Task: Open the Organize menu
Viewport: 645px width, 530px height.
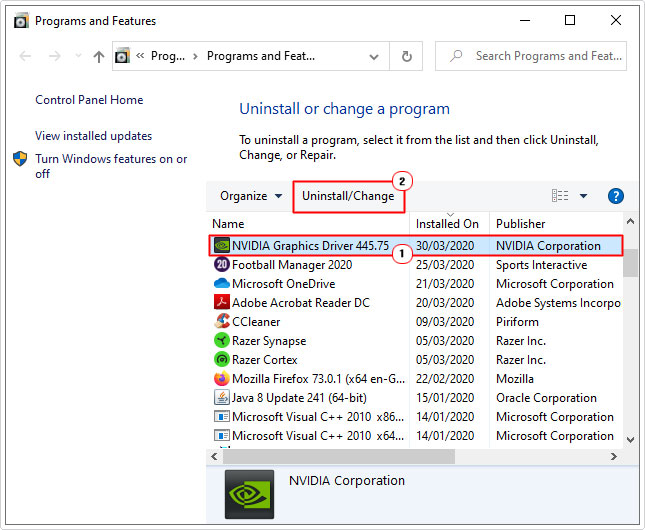Action: tap(251, 196)
